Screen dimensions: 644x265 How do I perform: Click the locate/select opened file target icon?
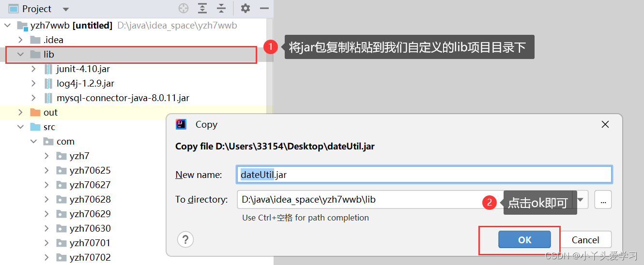click(x=183, y=8)
